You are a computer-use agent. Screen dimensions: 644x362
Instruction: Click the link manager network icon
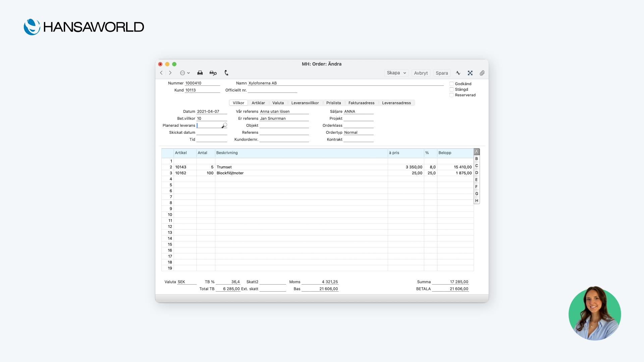[470, 73]
